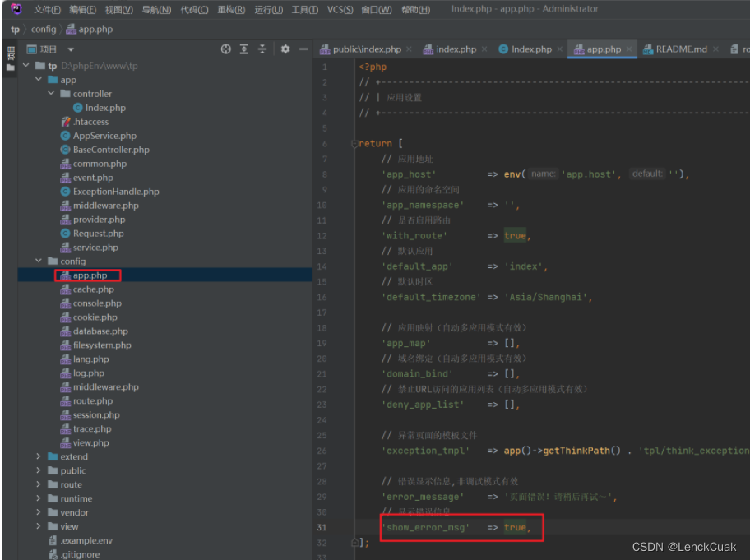
Task: Expand the public folder
Action: coord(39,470)
